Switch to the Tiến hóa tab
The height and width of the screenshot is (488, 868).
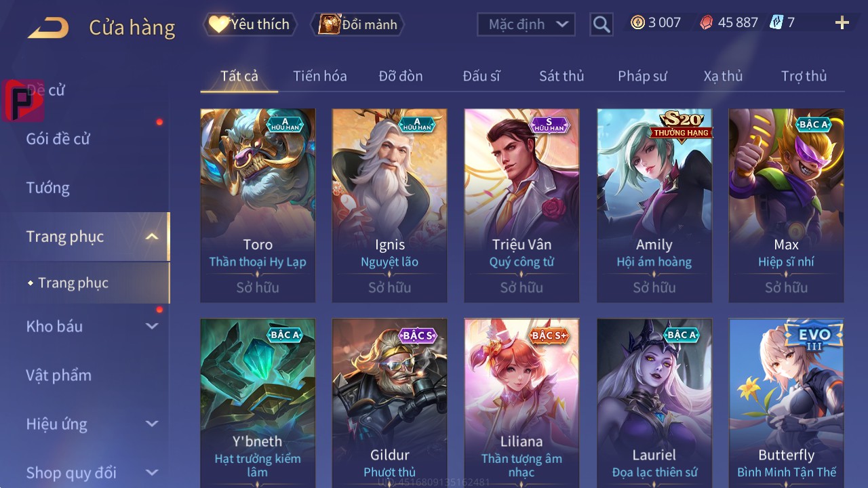pyautogui.click(x=320, y=76)
